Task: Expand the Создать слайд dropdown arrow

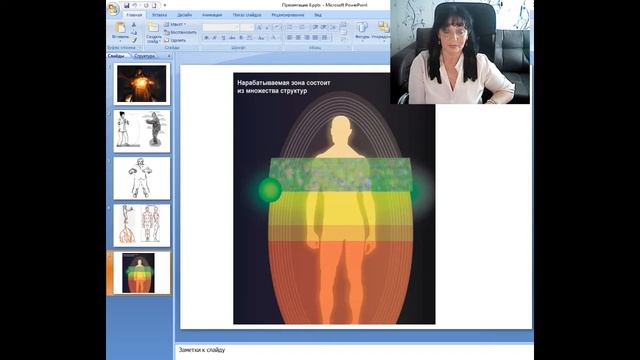Action: click(x=160, y=42)
